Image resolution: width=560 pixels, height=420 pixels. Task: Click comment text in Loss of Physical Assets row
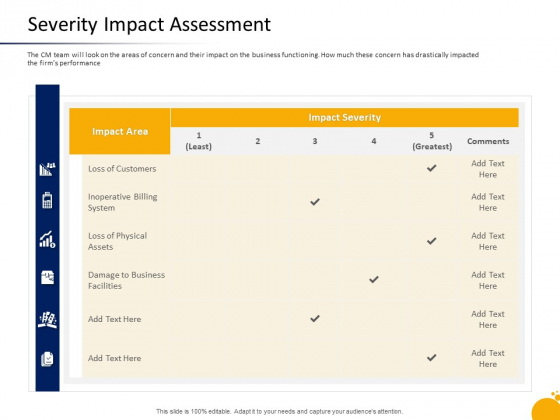[x=488, y=241]
